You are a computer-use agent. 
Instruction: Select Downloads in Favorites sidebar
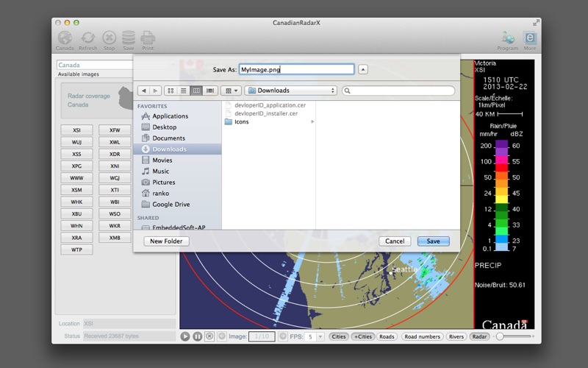pyautogui.click(x=177, y=149)
